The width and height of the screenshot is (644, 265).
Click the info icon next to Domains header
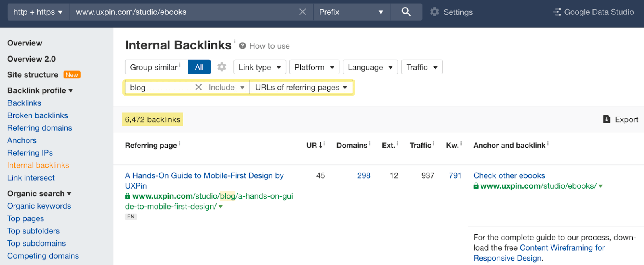click(x=369, y=143)
